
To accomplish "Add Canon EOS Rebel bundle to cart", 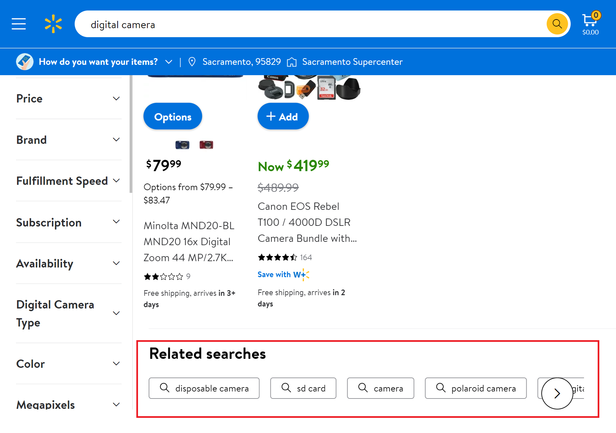I will coord(283,117).
